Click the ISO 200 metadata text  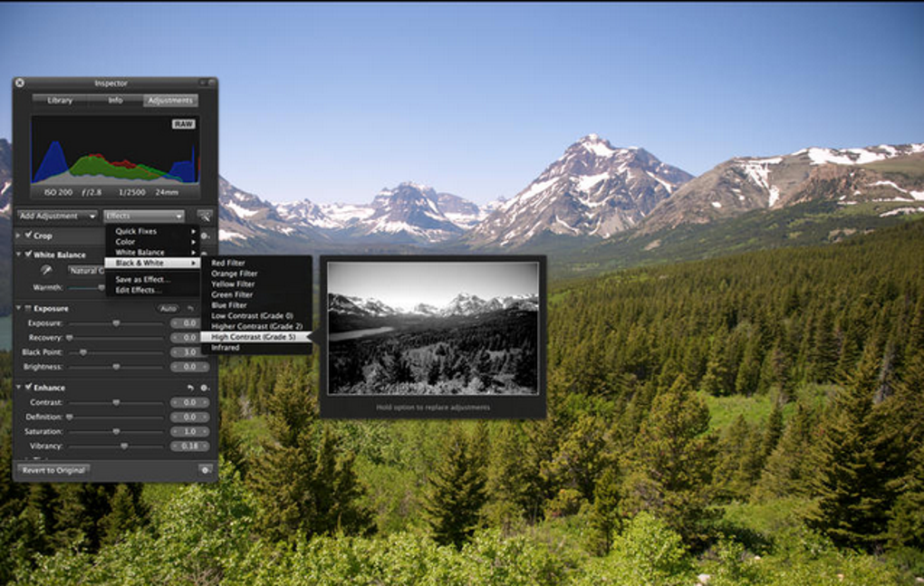(58, 192)
